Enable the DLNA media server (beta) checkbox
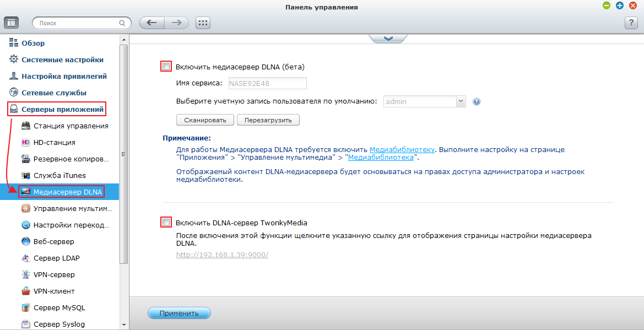Screen dimensions: 644x330 point(166,67)
